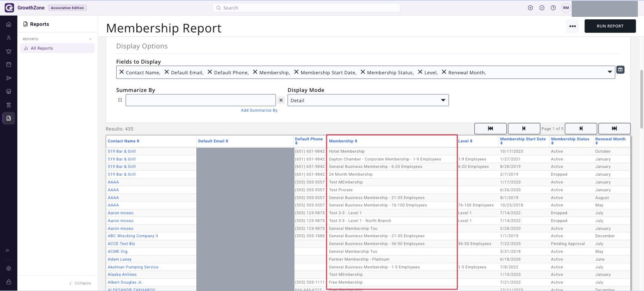Sort by Default Phone column

[309, 141]
